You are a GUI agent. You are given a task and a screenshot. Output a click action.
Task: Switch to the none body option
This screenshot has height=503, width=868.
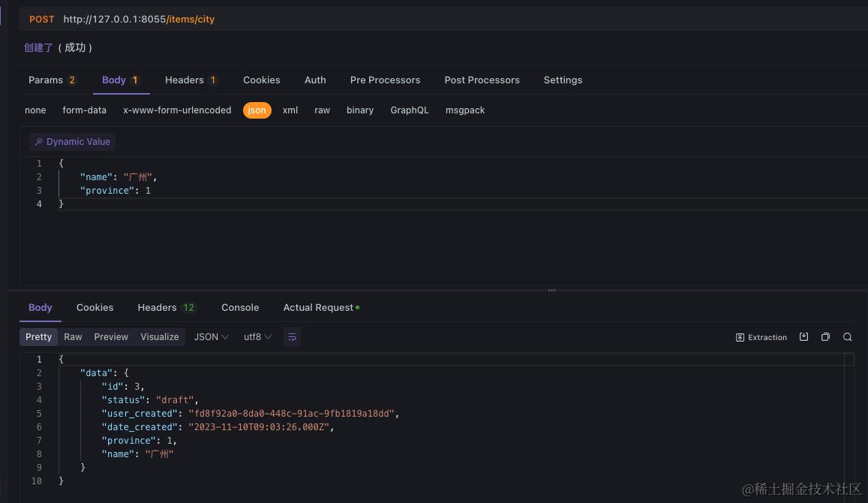[x=35, y=110]
